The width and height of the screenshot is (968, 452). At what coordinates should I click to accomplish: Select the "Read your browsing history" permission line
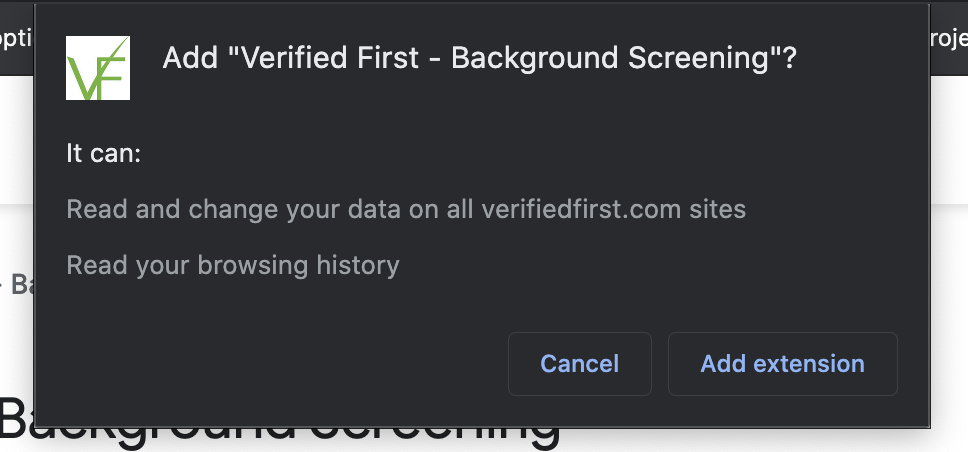233,266
